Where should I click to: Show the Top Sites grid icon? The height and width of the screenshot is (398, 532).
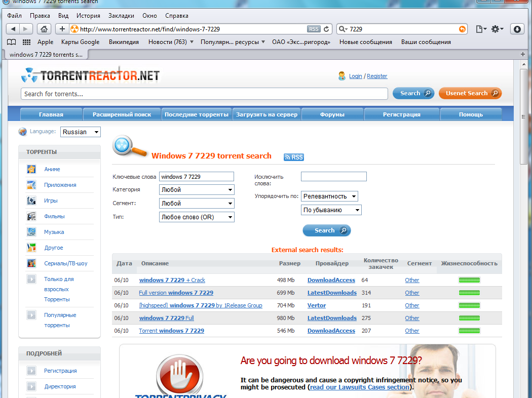tap(26, 42)
